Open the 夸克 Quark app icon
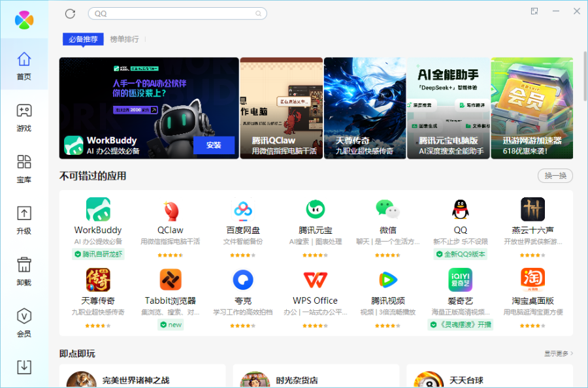The image size is (588, 388). (x=243, y=280)
